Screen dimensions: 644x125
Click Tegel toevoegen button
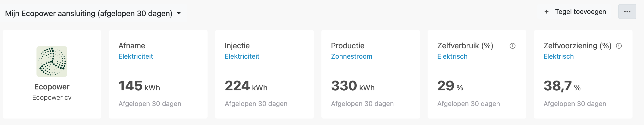575,12
